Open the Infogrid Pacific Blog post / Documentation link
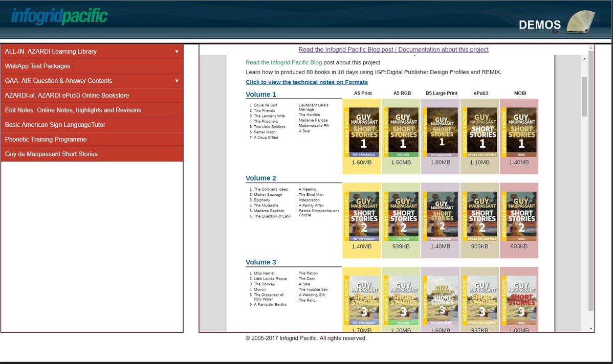Screen dimensions: 614x364 pyautogui.click(x=393, y=49)
